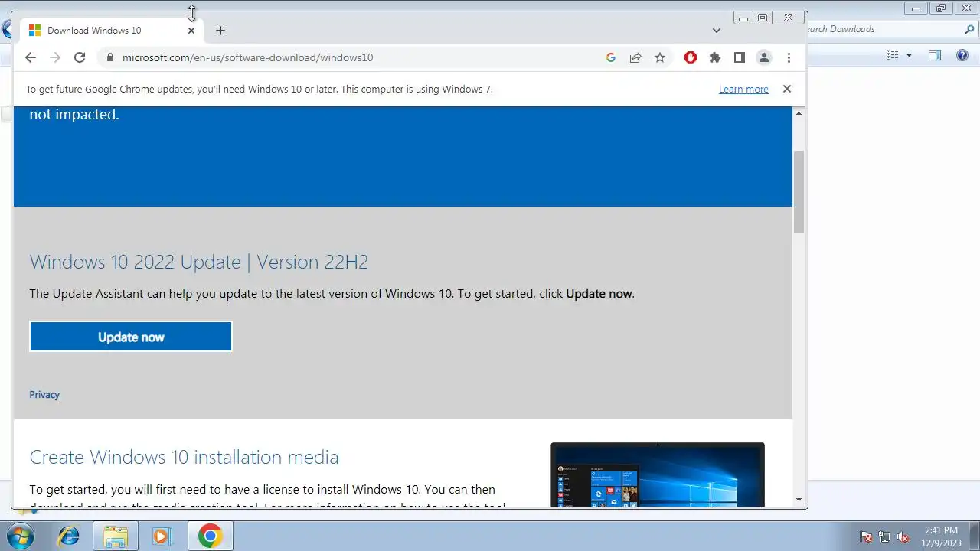This screenshot has height=551, width=980.
Task: Open the Windows Start button
Action: (x=19, y=536)
